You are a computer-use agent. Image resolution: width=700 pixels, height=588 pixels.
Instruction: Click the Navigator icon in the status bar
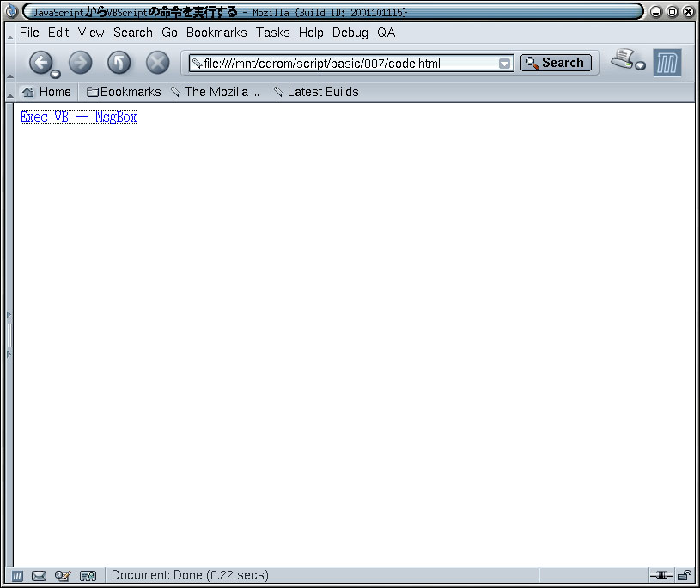pos(17,576)
